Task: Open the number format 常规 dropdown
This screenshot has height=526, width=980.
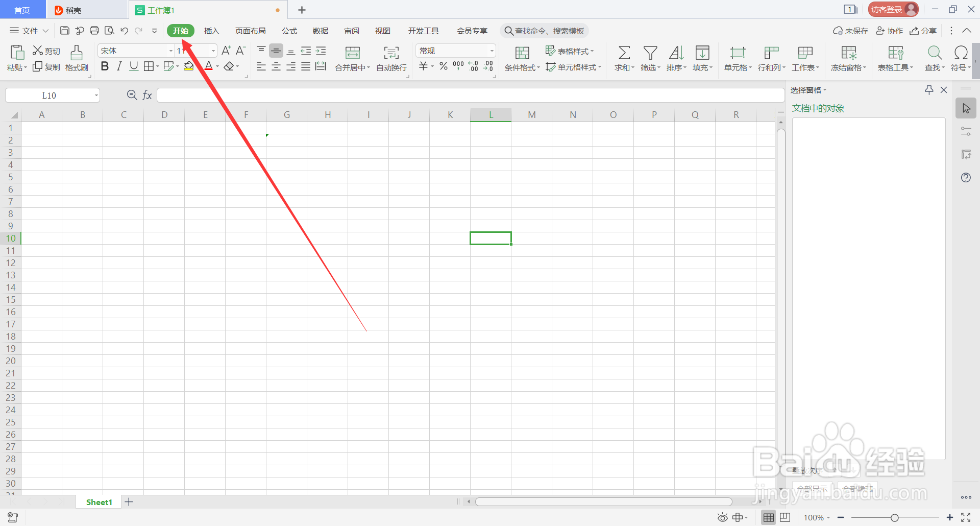Action: [x=492, y=51]
